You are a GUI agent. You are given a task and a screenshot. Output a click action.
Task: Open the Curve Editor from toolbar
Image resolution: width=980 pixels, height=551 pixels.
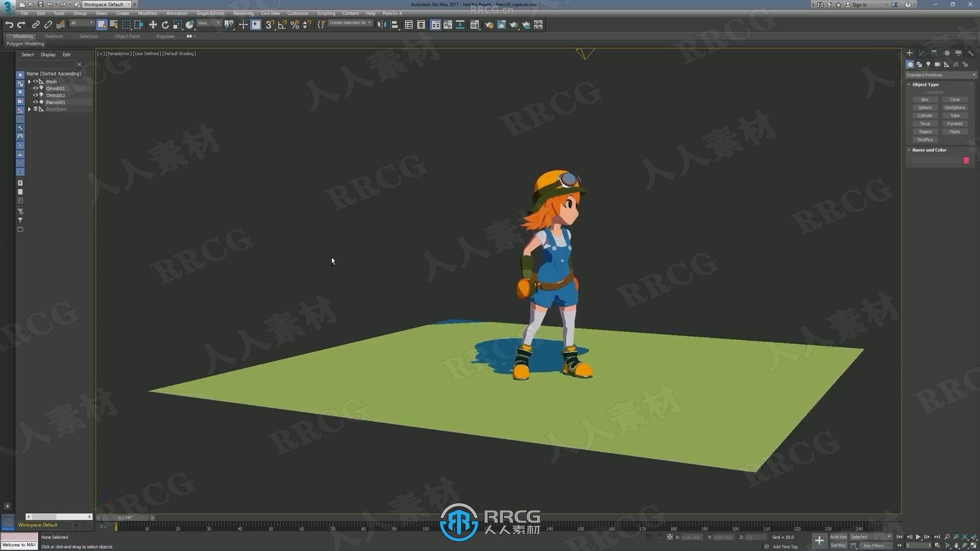448,24
